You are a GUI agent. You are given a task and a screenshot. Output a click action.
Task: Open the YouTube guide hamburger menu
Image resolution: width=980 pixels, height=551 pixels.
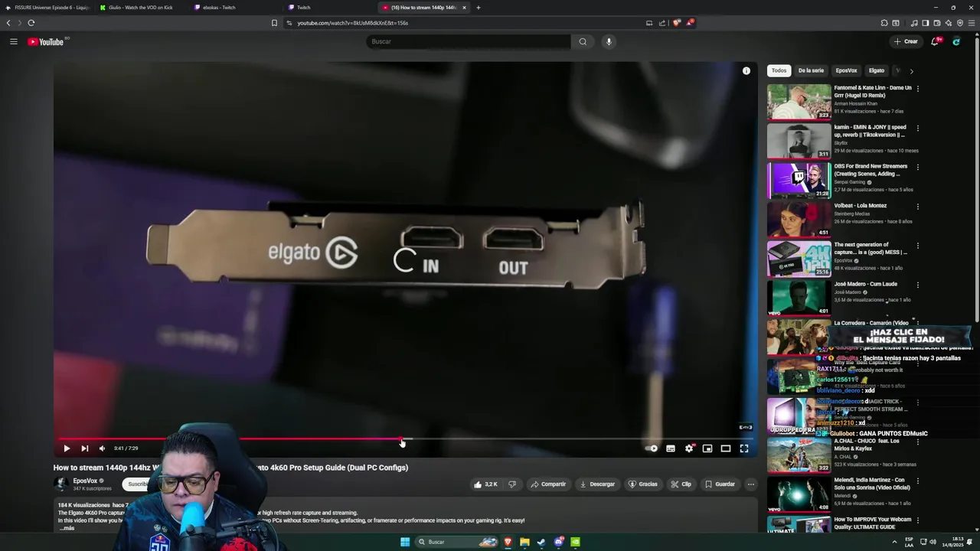click(x=13, y=41)
